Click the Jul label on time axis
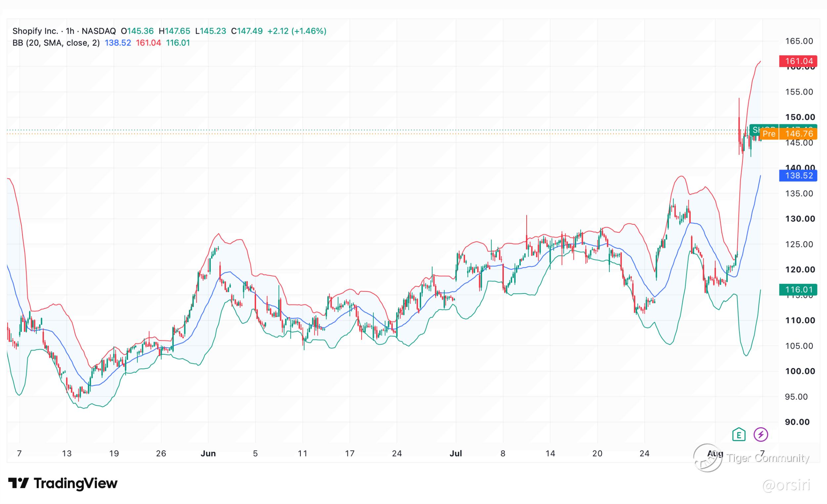 click(456, 454)
